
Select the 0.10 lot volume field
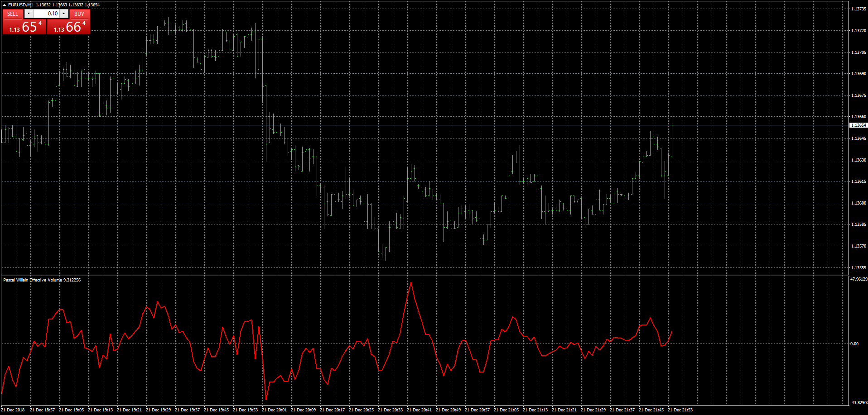(x=46, y=14)
